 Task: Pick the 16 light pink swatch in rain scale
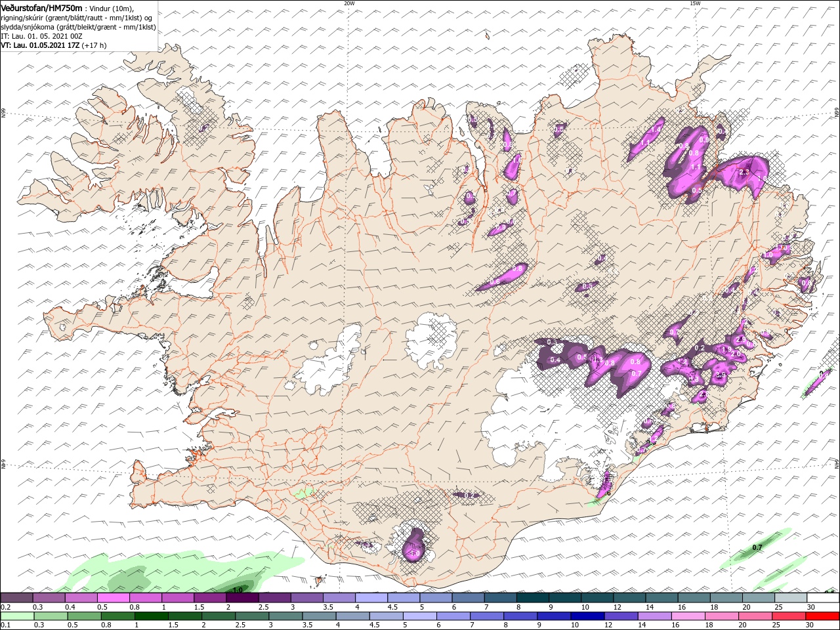coord(687,616)
